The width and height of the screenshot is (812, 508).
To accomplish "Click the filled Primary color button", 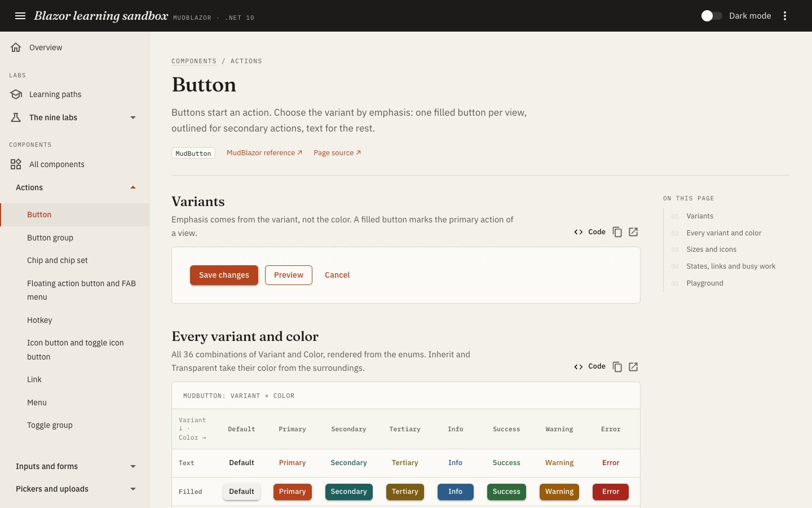I will coord(292,492).
